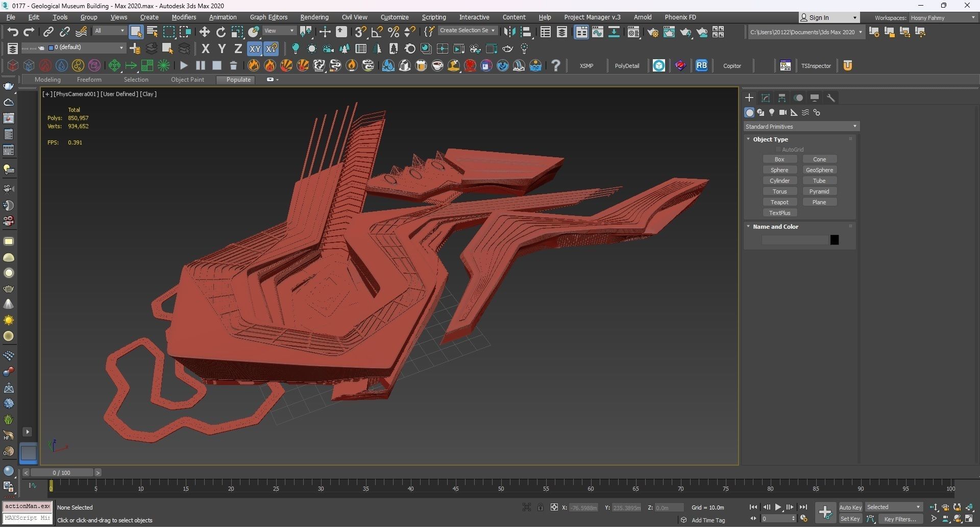Viewport: 980px width, 531px height.
Task: Open the Standard Primitives dropdown
Action: coord(801,127)
